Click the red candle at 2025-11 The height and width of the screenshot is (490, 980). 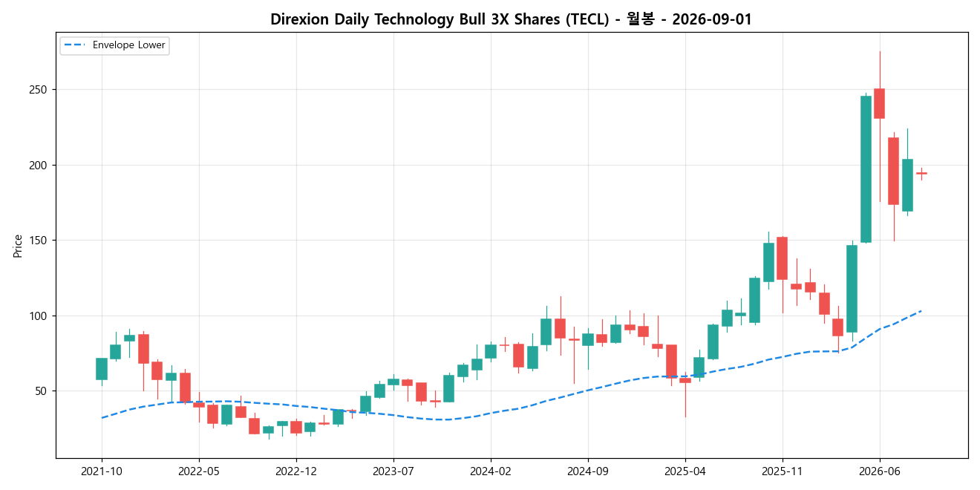click(783, 258)
